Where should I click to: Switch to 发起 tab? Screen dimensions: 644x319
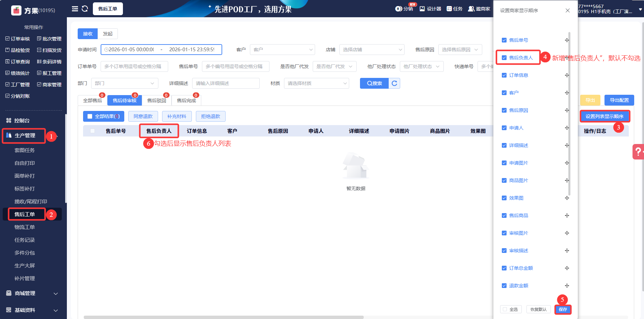pyautogui.click(x=108, y=34)
